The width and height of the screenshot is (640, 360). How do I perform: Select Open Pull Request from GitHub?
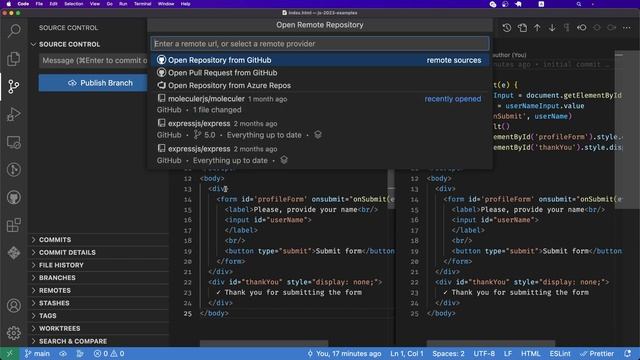(x=320, y=73)
